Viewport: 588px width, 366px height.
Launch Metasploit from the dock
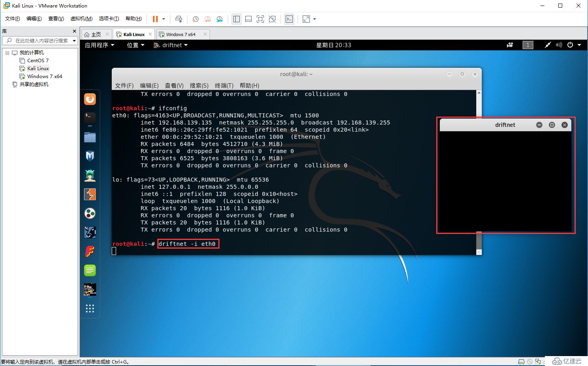pos(90,156)
